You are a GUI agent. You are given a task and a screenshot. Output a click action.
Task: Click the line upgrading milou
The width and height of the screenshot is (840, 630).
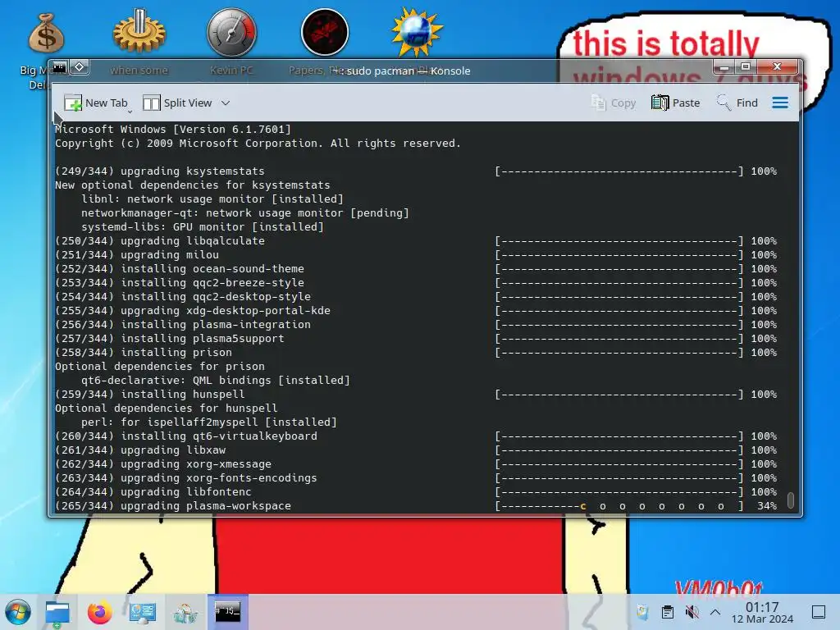click(416, 254)
